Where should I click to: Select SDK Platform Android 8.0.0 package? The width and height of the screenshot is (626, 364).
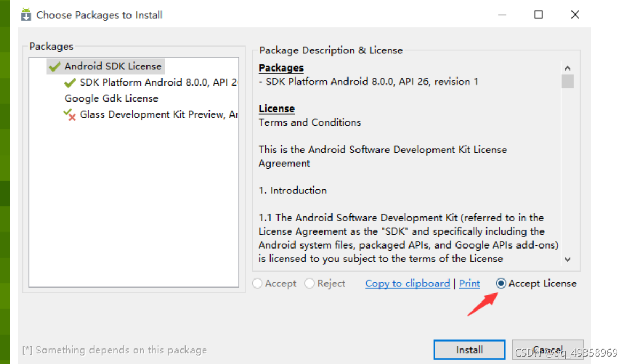point(158,83)
